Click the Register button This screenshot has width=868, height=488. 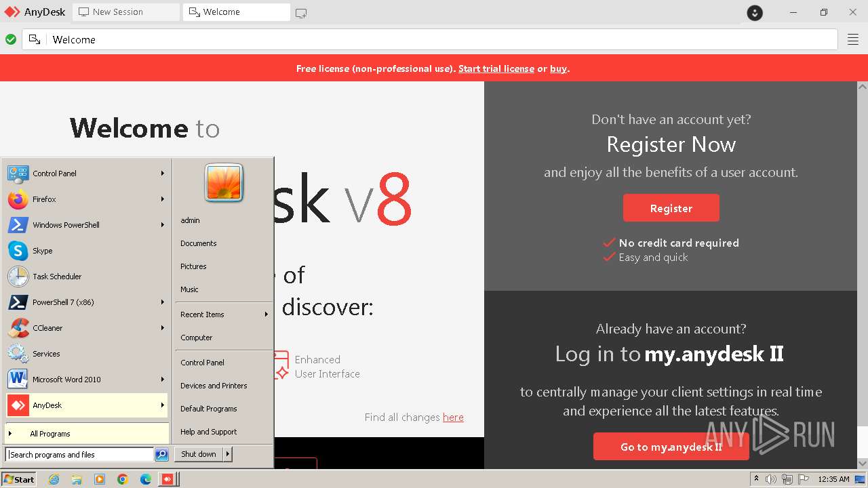[x=671, y=208]
